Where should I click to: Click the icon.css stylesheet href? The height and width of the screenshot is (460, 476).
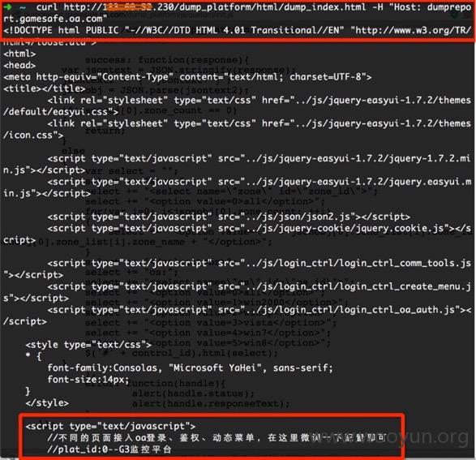[237, 129]
